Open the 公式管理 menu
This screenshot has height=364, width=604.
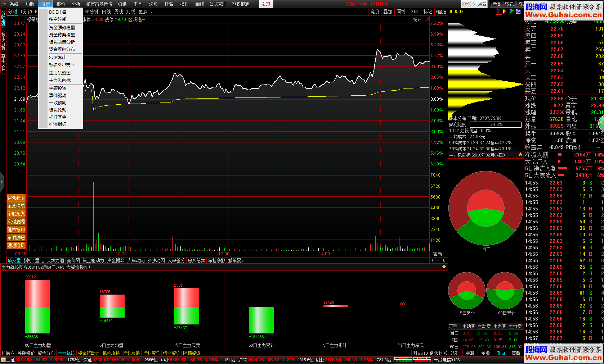(x=218, y=4)
